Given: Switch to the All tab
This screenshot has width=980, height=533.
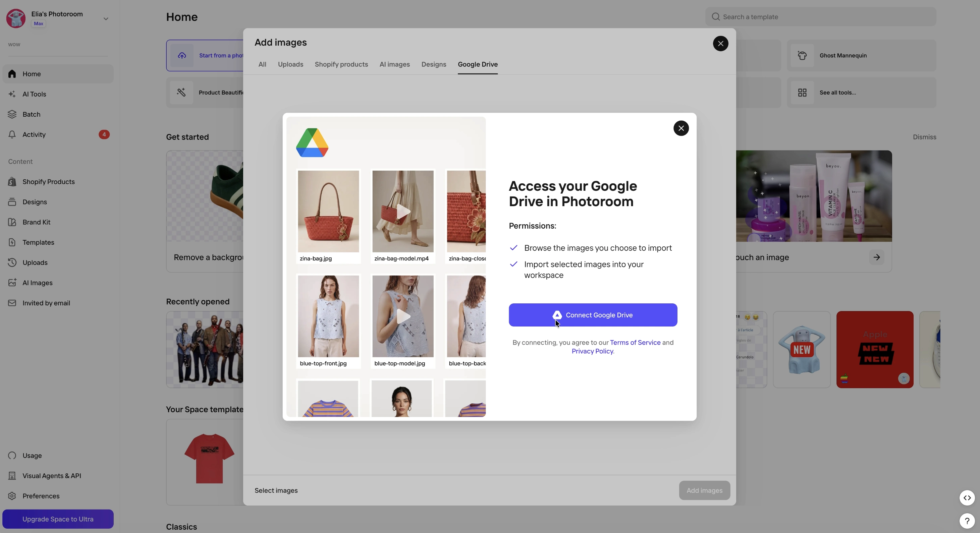Looking at the screenshot, I should 262,64.
